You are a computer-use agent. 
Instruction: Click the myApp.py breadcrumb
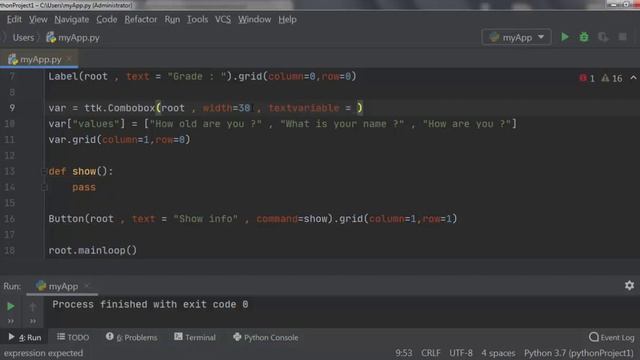click(x=73, y=38)
